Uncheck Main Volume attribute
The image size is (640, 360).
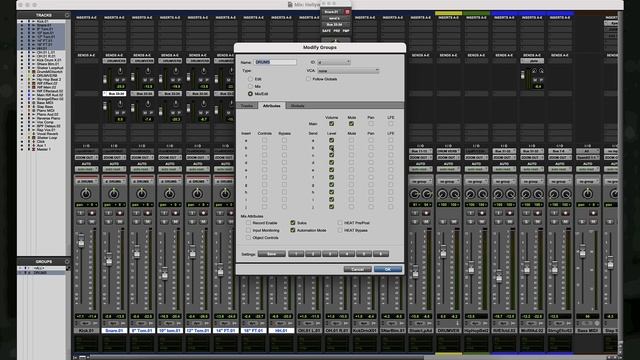[331, 124]
